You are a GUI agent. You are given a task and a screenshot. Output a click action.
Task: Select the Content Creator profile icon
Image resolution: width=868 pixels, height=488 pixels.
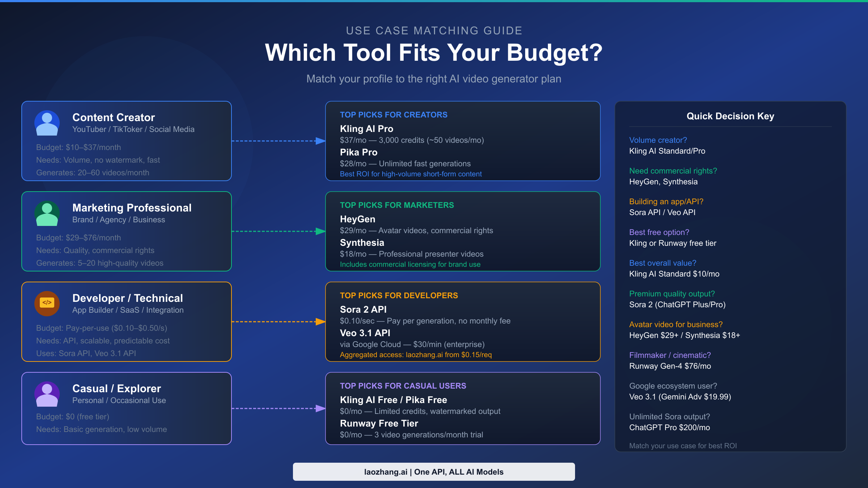(47, 123)
